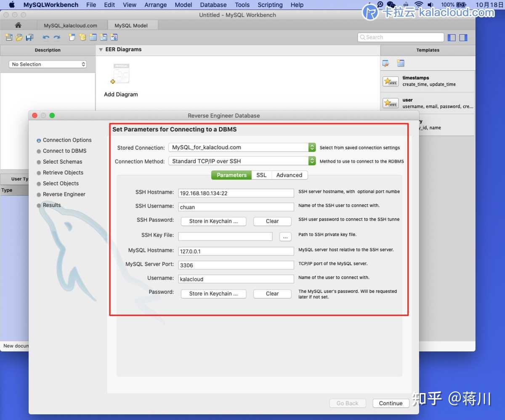Viewport: 505px width, 420px height.
Task: Browse for an SSH key file
Action: pyautogui.click(x=285, y=237)
